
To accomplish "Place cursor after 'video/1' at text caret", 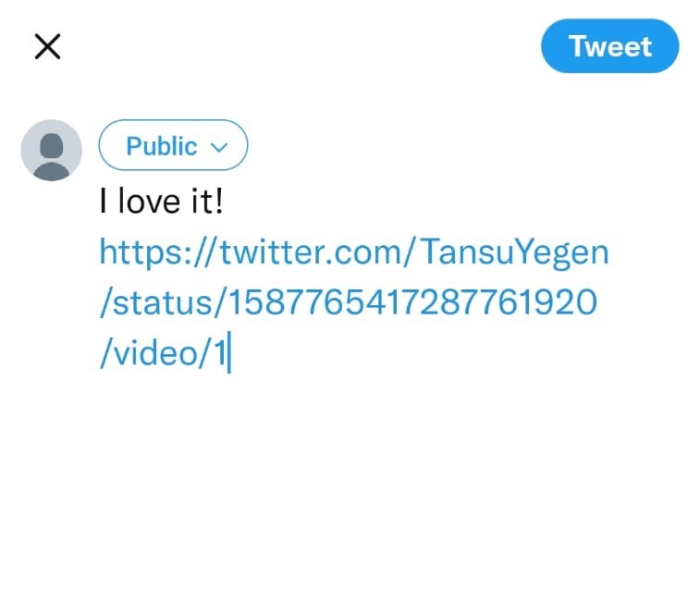I will (x=229, y=352).
